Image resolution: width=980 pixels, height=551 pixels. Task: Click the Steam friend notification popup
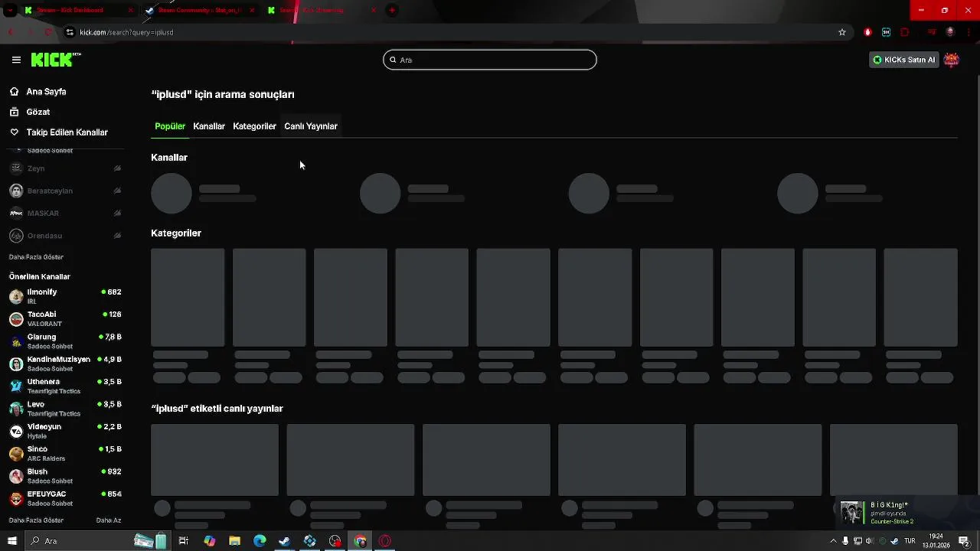coord(906,511)
